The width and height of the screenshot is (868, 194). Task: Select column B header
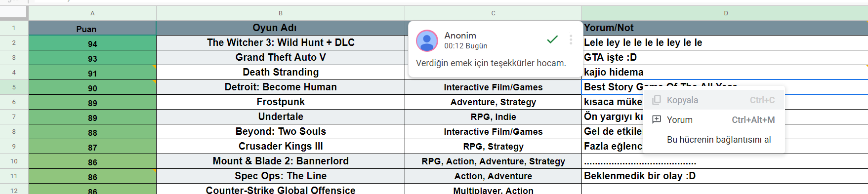pos(281,13)
